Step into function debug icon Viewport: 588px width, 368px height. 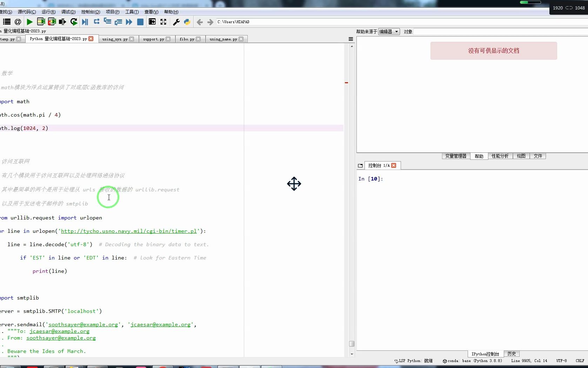point(107,22)
